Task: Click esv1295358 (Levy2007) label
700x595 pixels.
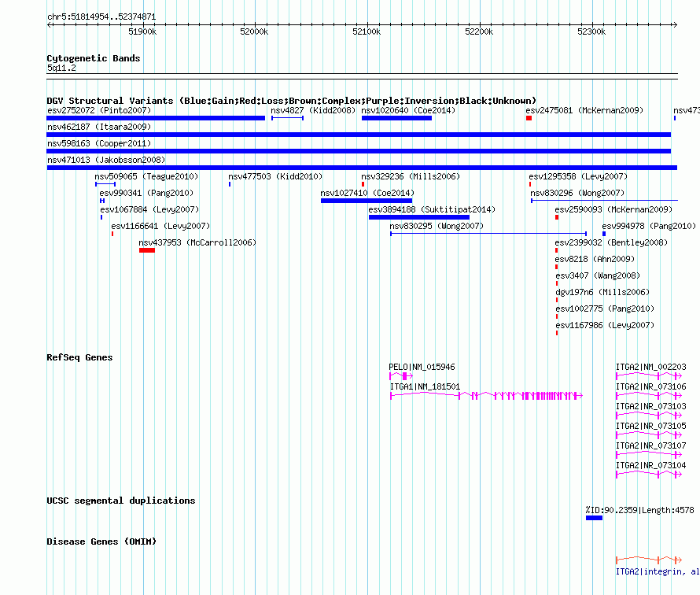Action: [578, 176]
